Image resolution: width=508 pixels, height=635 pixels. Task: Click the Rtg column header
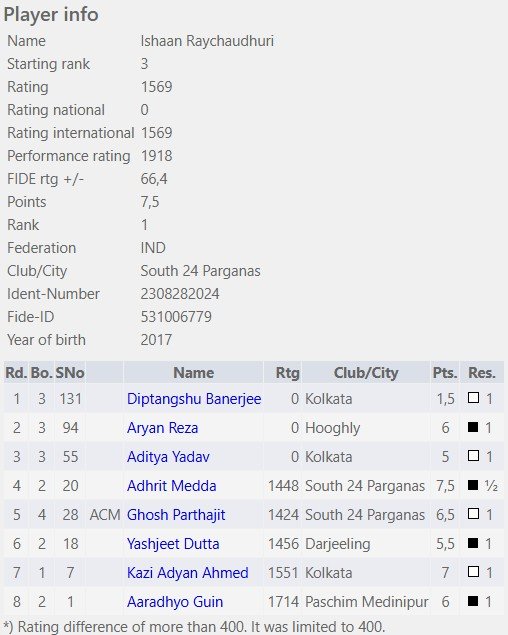click(288, 373)
